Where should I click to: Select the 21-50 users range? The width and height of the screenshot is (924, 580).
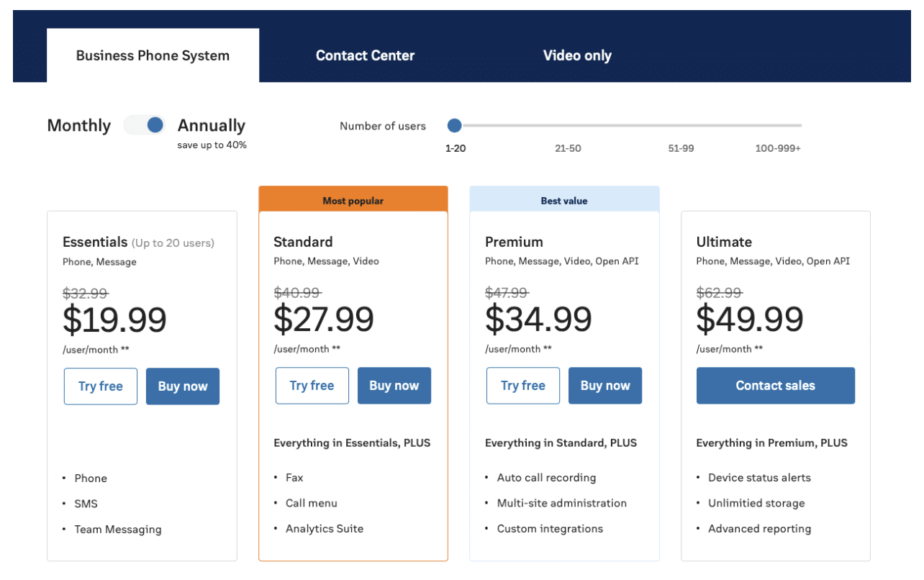coord(568,148)
